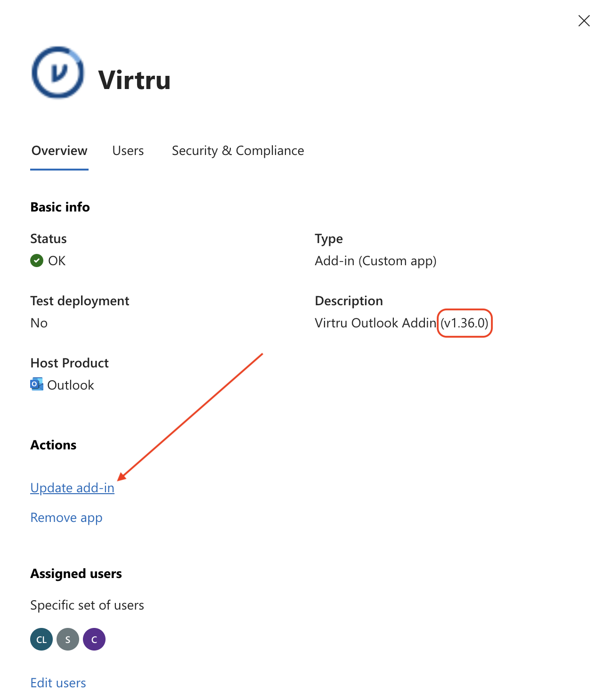The image size is (603, 700).
Task: Select the purple C user avatar
Action: click(94, 639)
